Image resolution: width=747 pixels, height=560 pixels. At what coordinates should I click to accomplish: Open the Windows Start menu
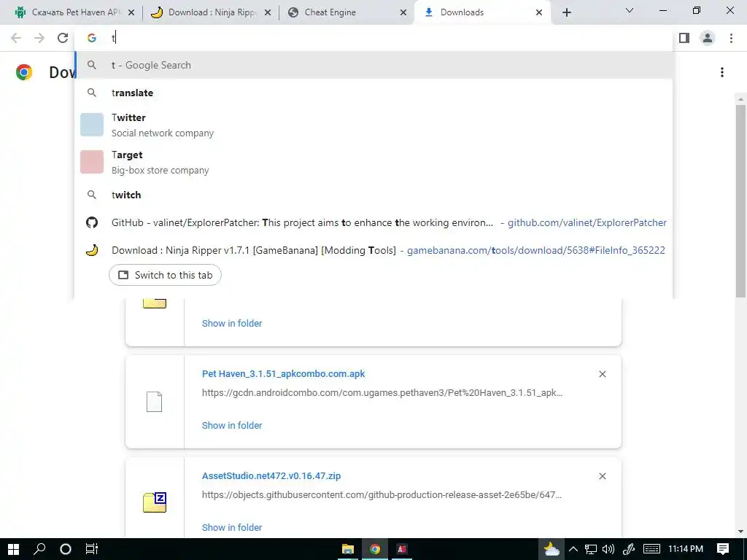point(13,549)
